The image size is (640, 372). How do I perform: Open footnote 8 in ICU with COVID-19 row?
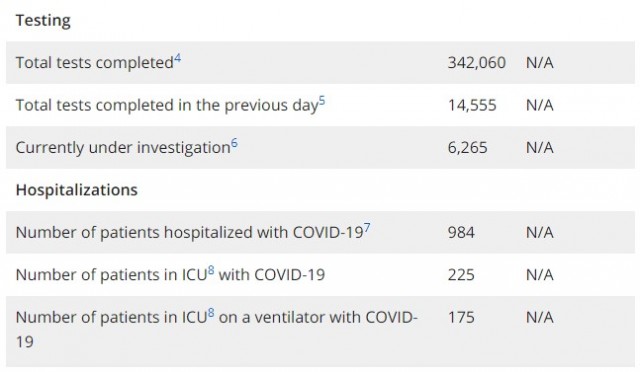coord(211,270)
